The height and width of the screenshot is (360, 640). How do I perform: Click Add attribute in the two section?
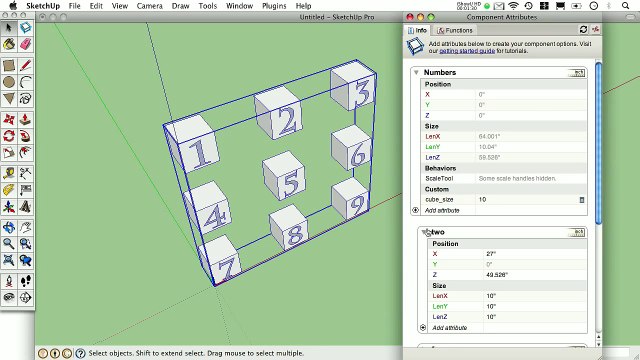point(449,327)
